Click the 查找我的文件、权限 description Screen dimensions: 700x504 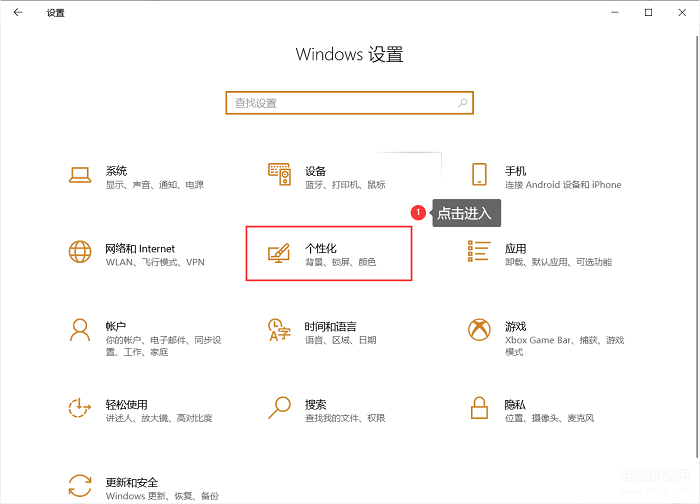tap(345, 418)
